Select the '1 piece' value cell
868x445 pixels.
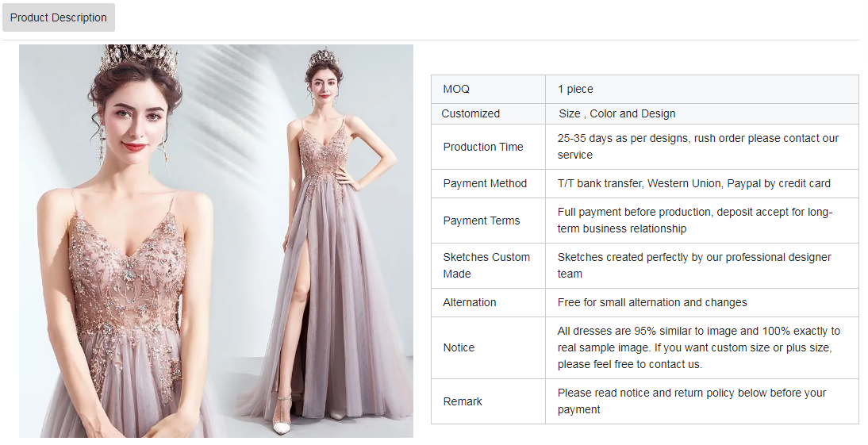(702, 89)
